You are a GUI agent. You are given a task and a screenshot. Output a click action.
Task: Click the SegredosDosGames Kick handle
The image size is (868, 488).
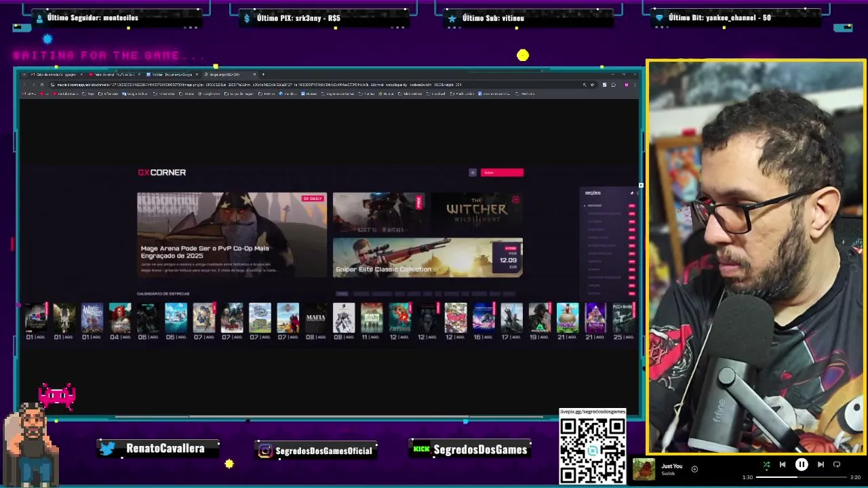click(480, 449)
